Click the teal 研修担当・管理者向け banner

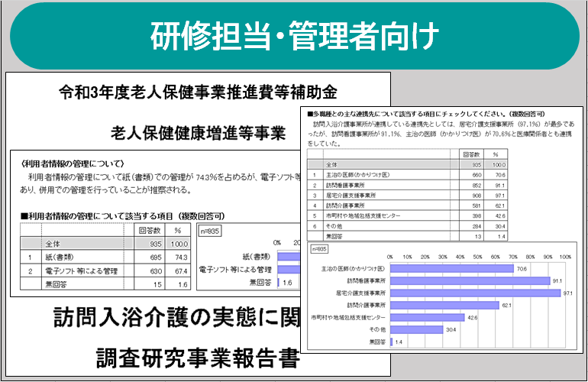pos(294,34)
